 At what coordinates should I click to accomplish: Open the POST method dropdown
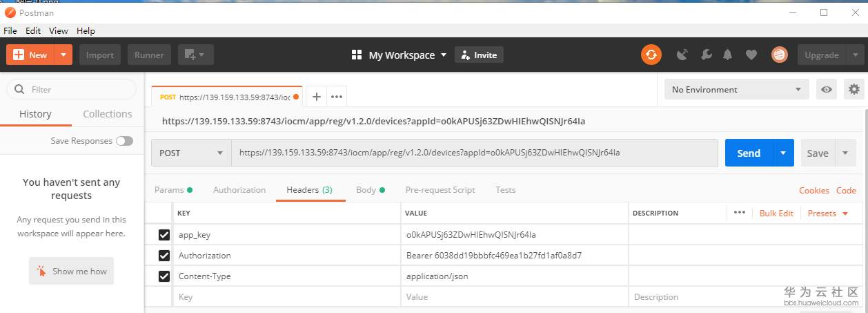click(191, 153)
